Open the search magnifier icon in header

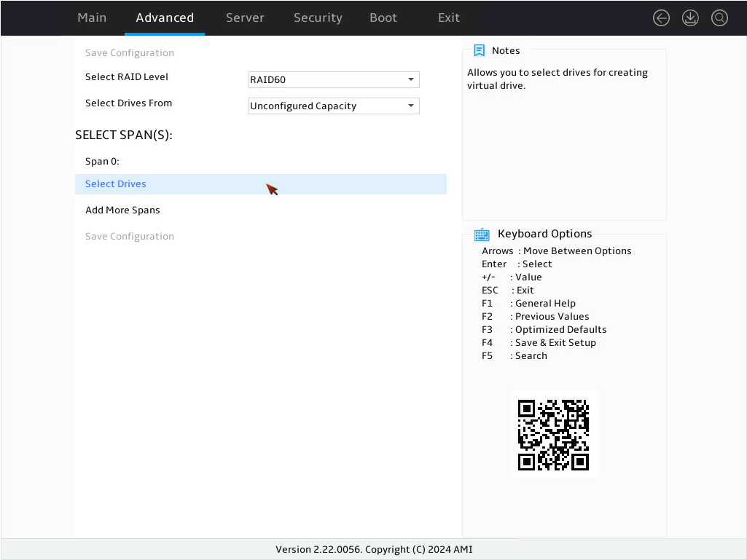719,18
